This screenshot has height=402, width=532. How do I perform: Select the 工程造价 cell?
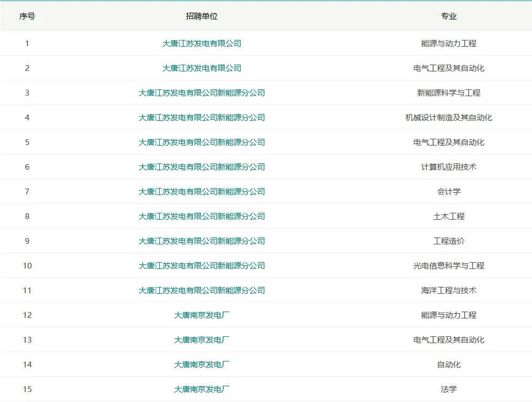point(448,241)
